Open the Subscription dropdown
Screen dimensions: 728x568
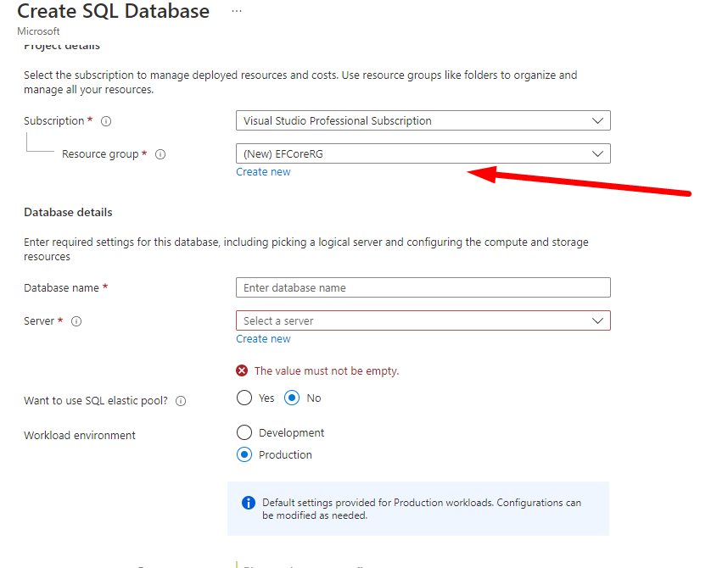point(423,120)
